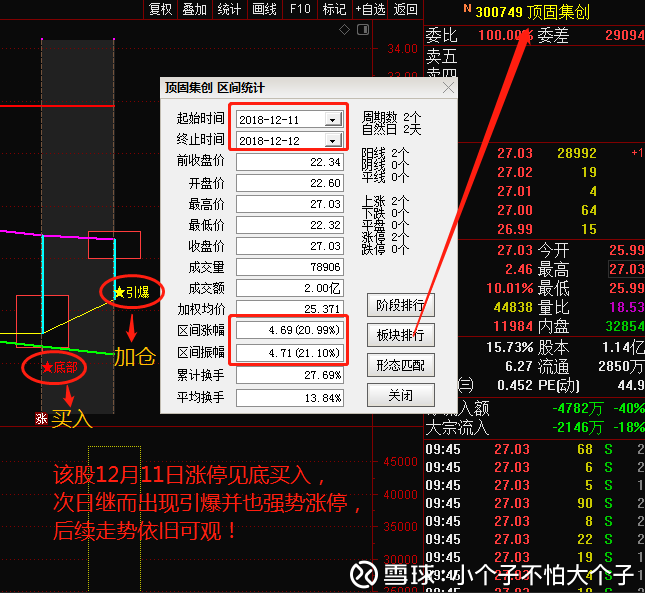Click the PE(动) value 44.9

point(631,385)
